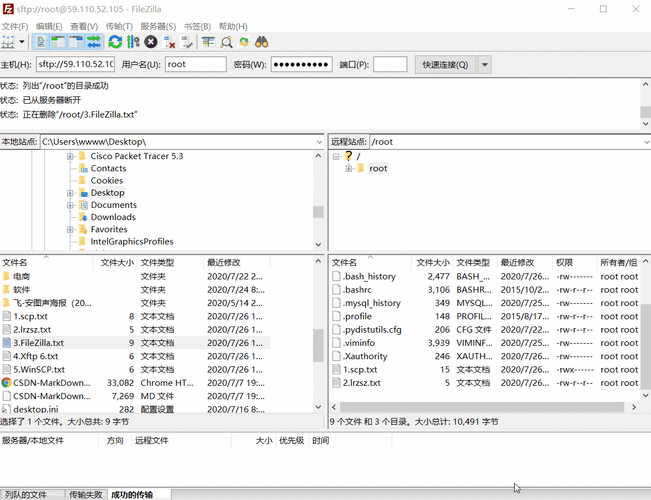
Task: Open the 编辑(E) menu
Action: 49,26
